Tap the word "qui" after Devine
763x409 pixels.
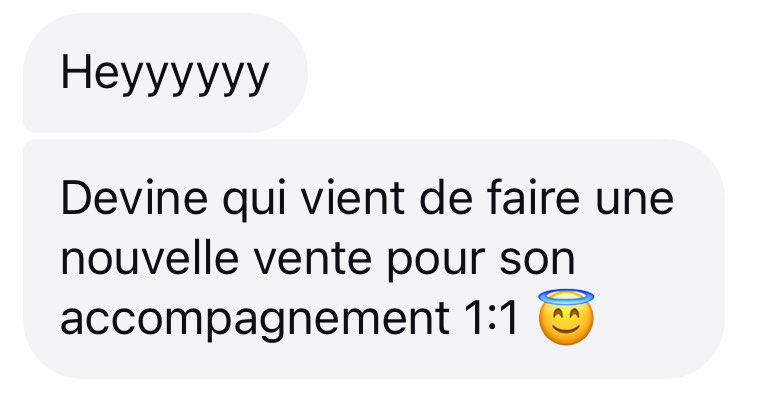(x=254, y=201)
